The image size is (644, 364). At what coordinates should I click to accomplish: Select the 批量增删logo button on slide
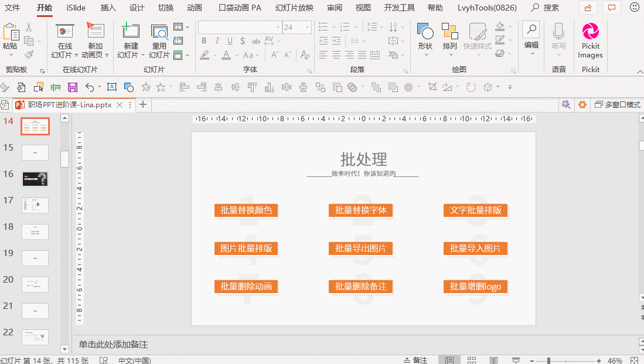coord(475,287)
